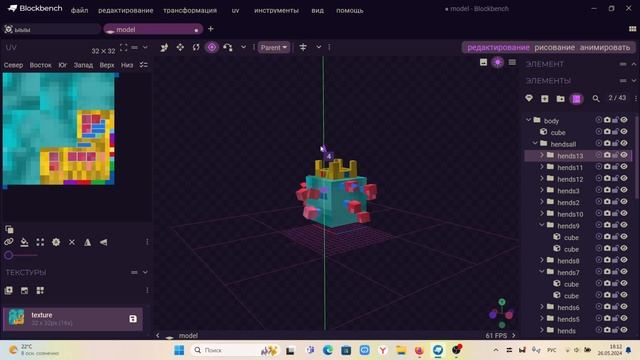Click the highlighted purple outliner toggle icon
This screenshot has height=360, width=640.
pos(576,99)
